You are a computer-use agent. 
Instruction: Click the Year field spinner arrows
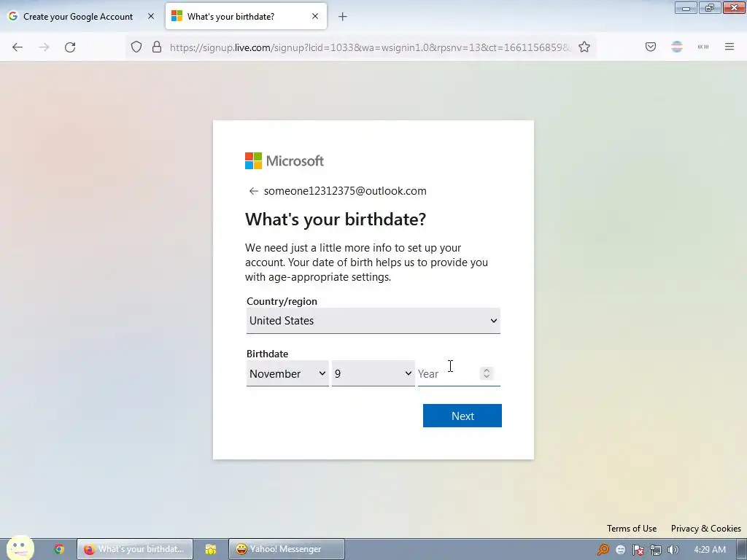pos(487,373)
